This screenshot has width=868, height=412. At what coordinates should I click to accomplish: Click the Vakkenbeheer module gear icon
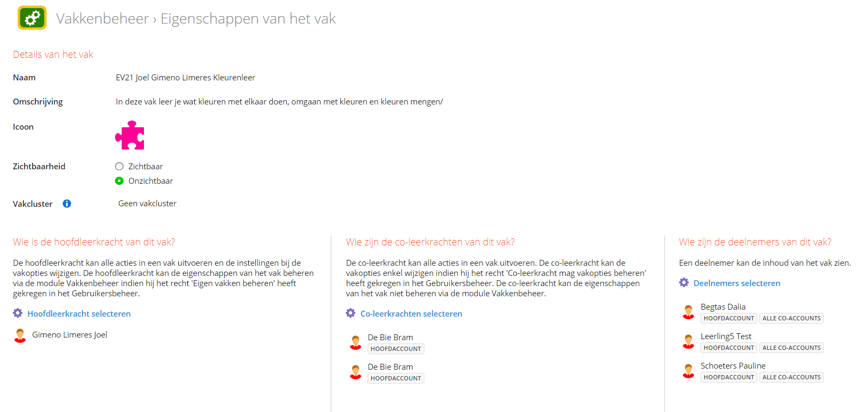click(x=32, y=18)
